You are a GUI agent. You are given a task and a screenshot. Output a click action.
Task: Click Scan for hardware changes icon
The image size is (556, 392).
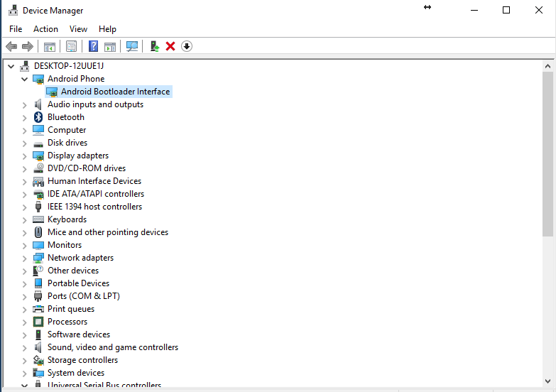click(x=132, y=46)
